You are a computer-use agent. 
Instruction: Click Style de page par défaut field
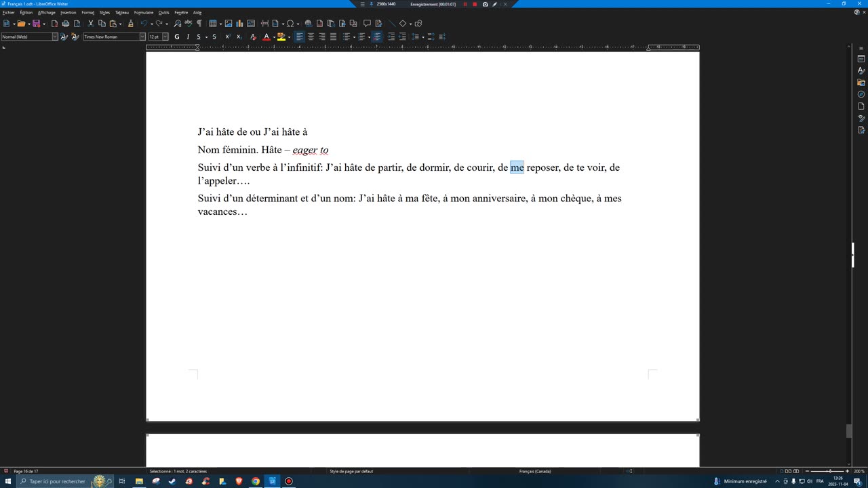(x=351, y=471)
